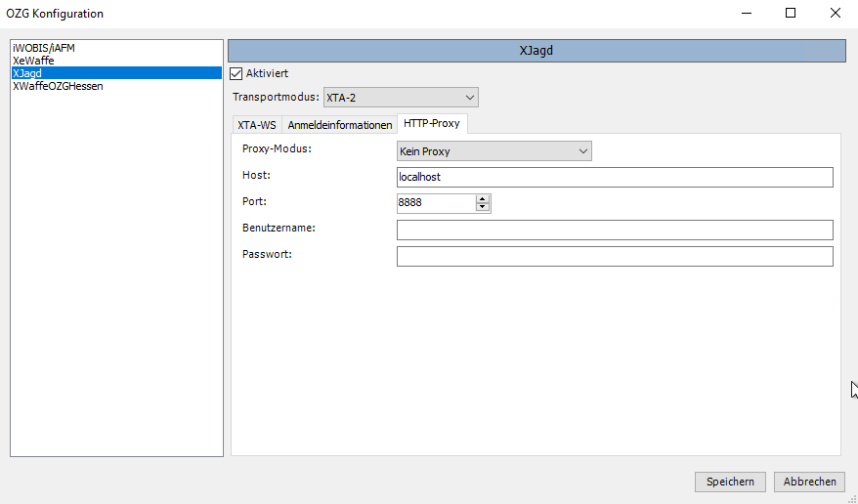
Task: Open the Anmeldeinformationen tab
Action: [339, 125]
